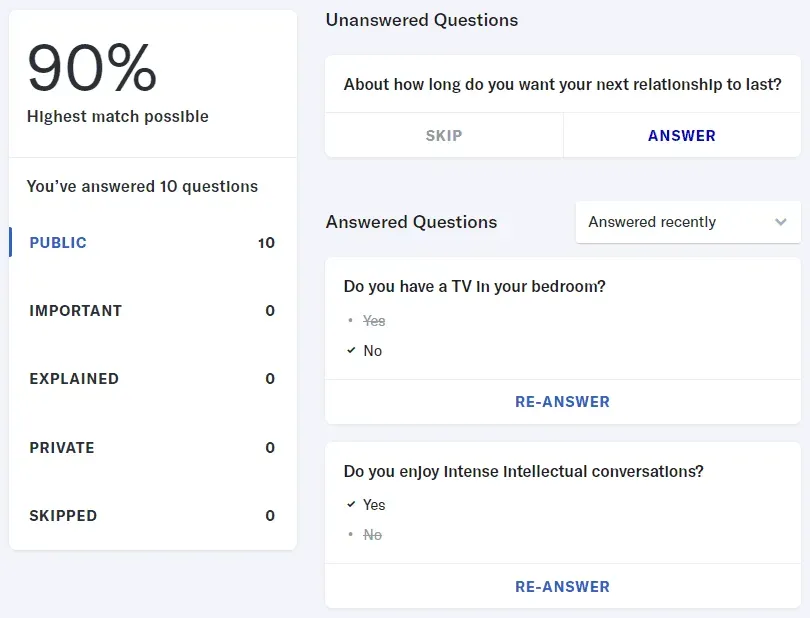Re-answer the TV in bedroom question
810x618 pixels.
[562, 401]
